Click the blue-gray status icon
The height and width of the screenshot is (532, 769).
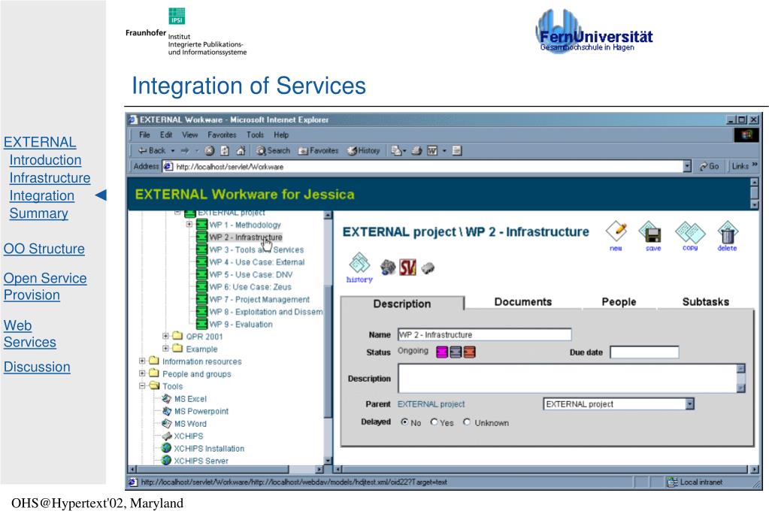tap(456, 352)
